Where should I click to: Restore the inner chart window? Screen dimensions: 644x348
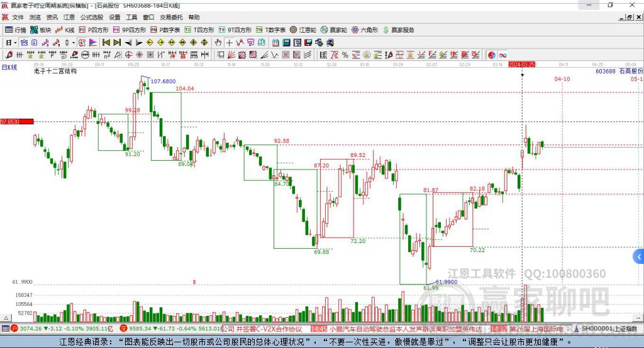[x=630, y=17]
